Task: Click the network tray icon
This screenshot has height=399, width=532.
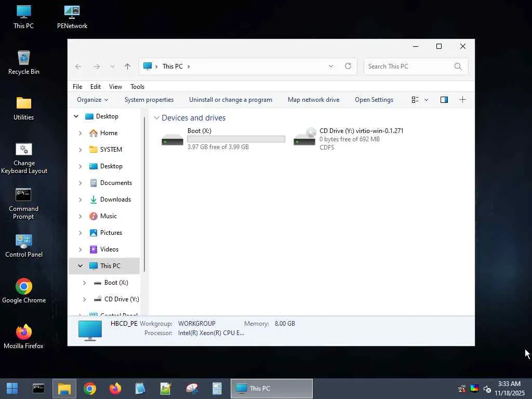Action: (462, 389)
